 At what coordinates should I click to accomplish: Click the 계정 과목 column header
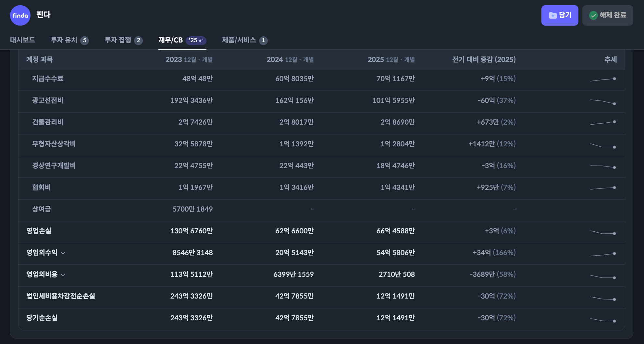tap(40, 59)
